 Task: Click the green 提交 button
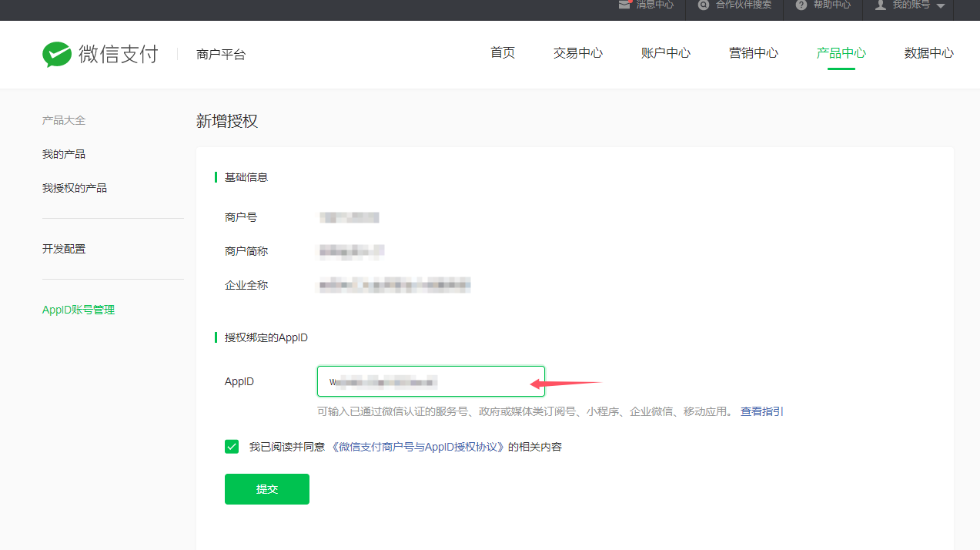pos(267,489)
